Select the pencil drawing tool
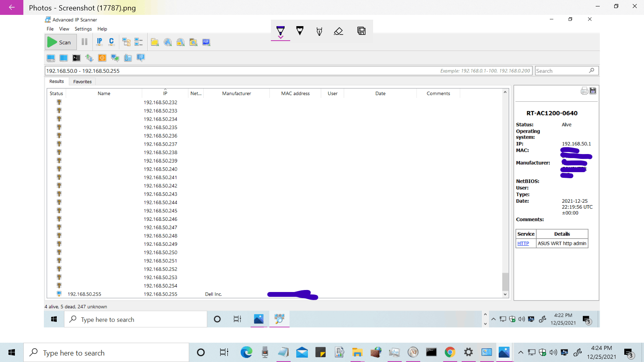 tap(300, 31)
